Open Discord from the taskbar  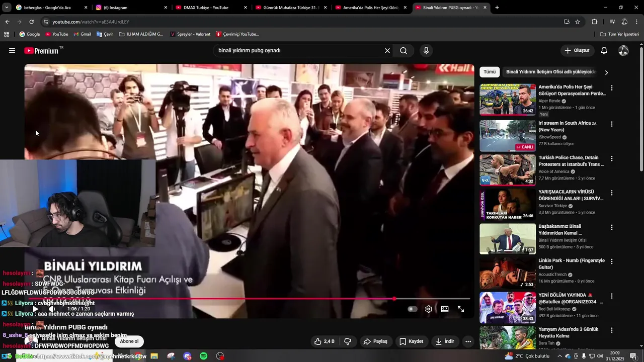point(188,356)
